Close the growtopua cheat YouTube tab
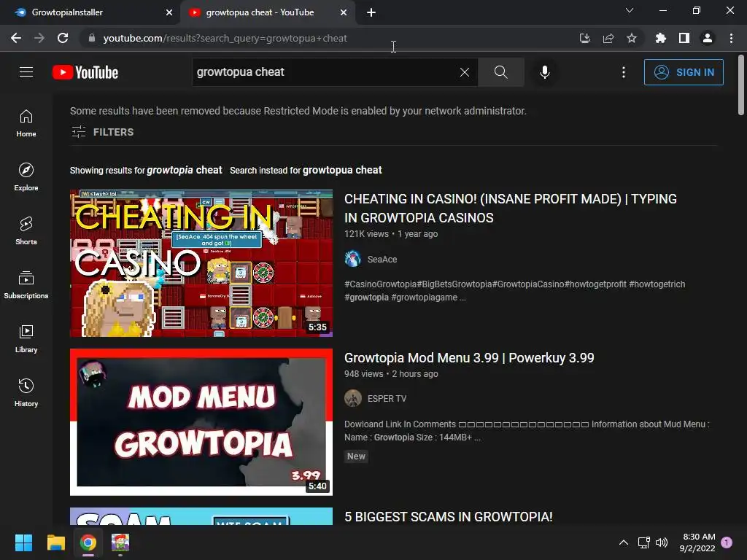Screen dimensions: 747x560 (x=344, y=12)
